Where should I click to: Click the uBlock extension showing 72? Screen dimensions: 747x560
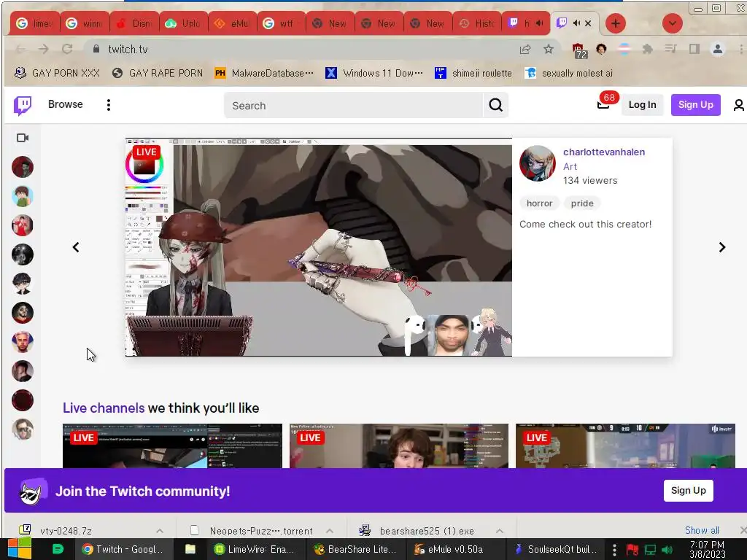coord(578,50)
